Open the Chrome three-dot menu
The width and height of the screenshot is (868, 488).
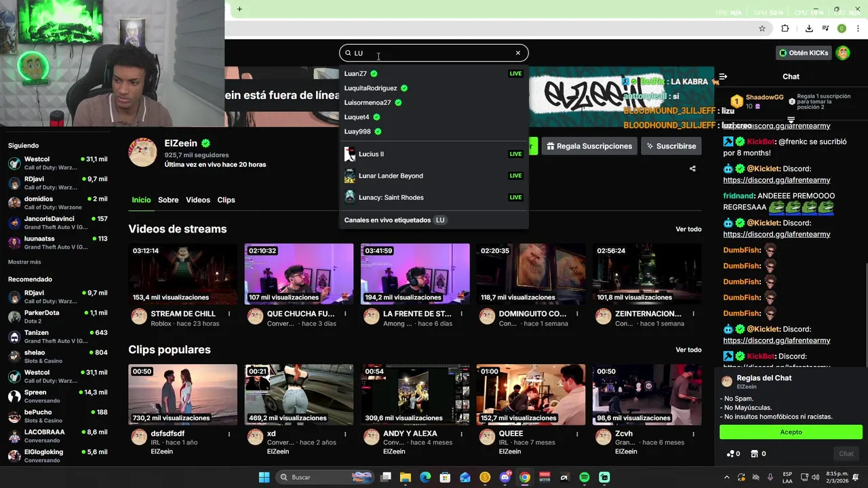click(859, 28)
